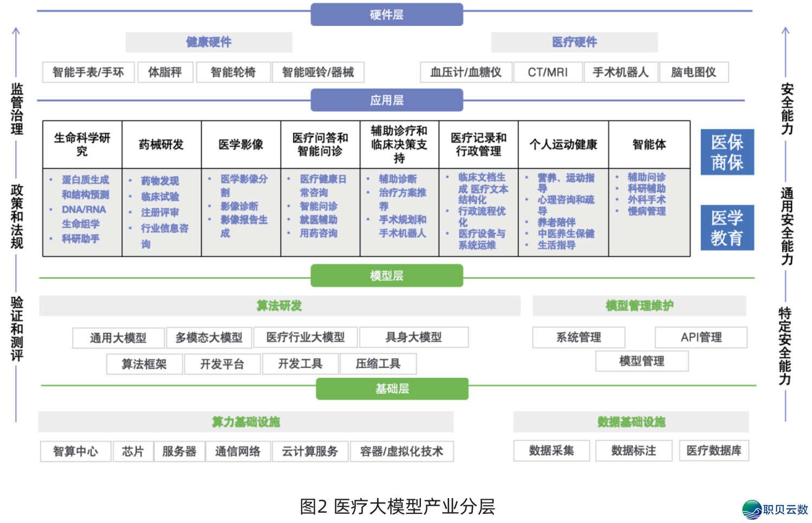Open the 手术机器人 item

[x=621, y=72]
